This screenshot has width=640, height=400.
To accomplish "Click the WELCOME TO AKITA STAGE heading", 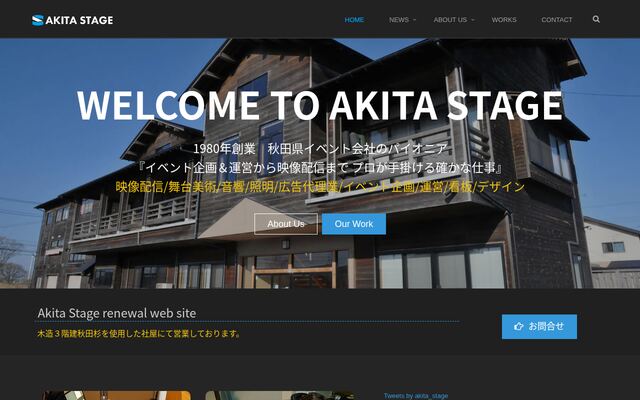I will [x=320, y=105].
